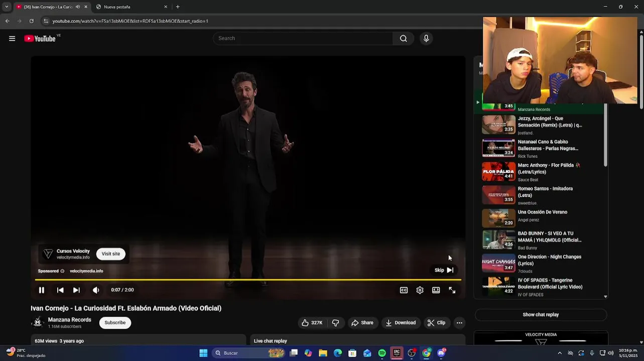The image size is (644, 361).
Task: Open Manzana Records channel avatar
Action: (x=37, y=322)
